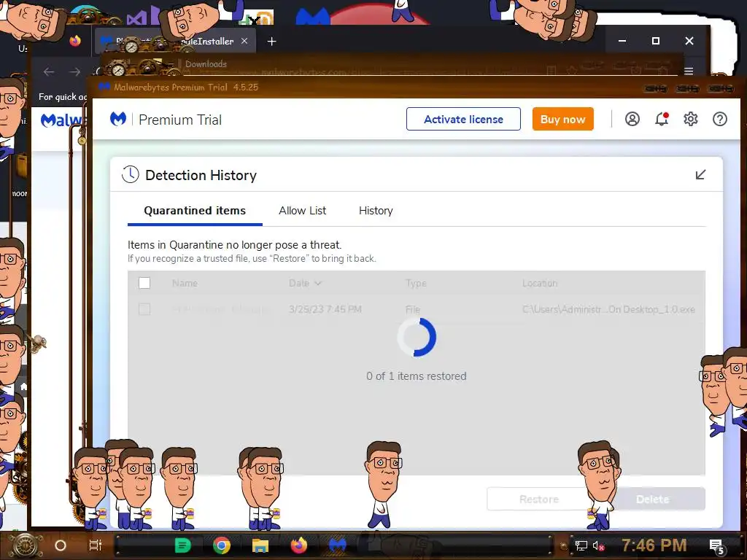Click the Restore button
The height and width of the screenshot is (560, 747).
pos(539,499)
